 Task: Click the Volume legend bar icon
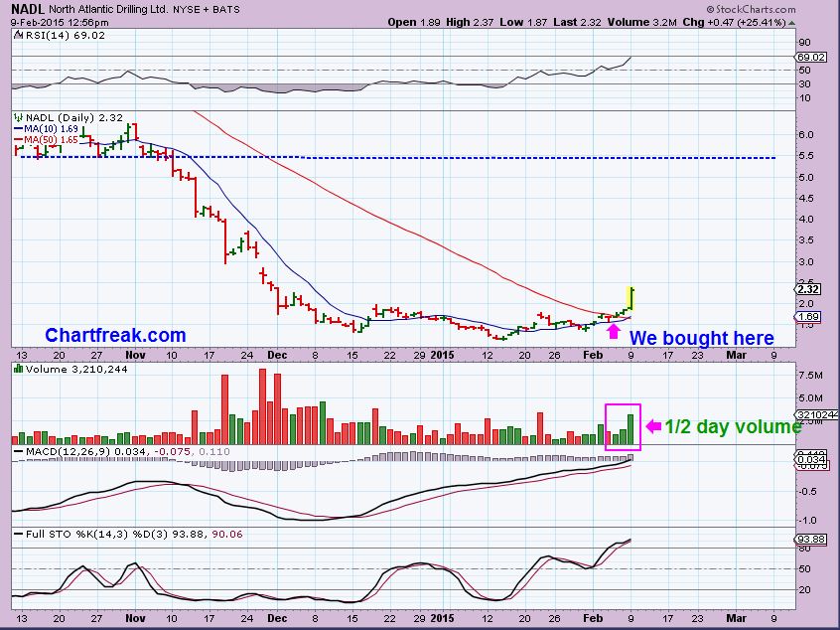pyautogui.click(x=18, y=369)
